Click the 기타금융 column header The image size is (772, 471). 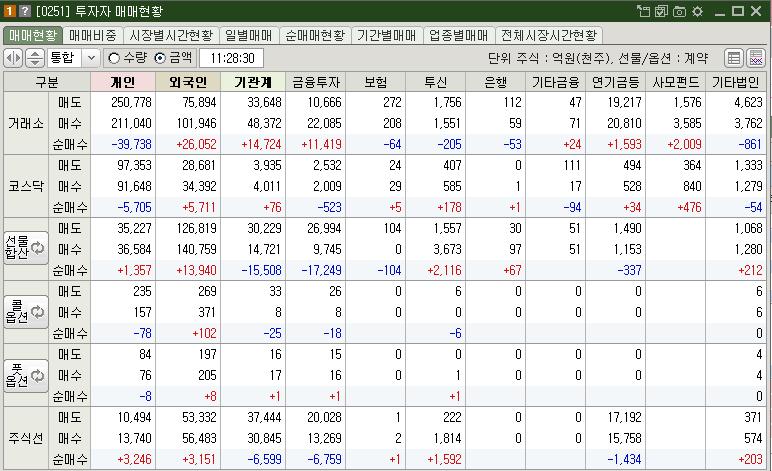pos(555,82)
